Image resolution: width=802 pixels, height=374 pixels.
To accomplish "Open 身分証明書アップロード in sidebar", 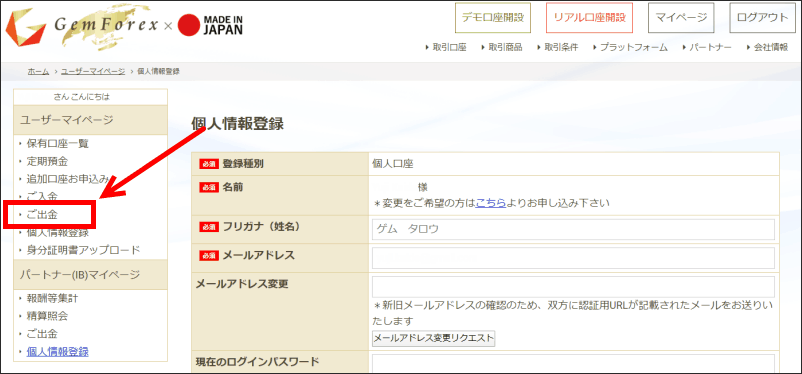I will 83,251.
